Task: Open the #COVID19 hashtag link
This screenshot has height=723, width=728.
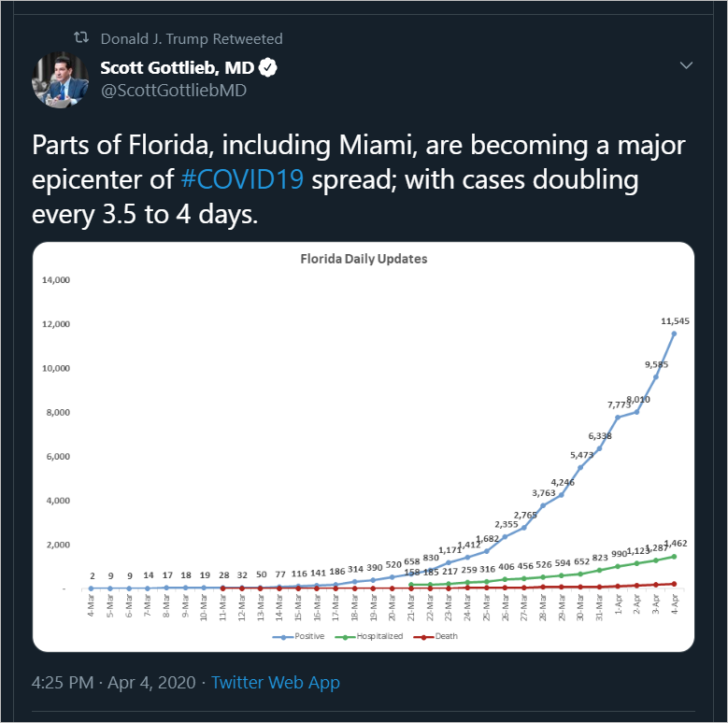Action: pyautogui.click(x=242, y=179)
